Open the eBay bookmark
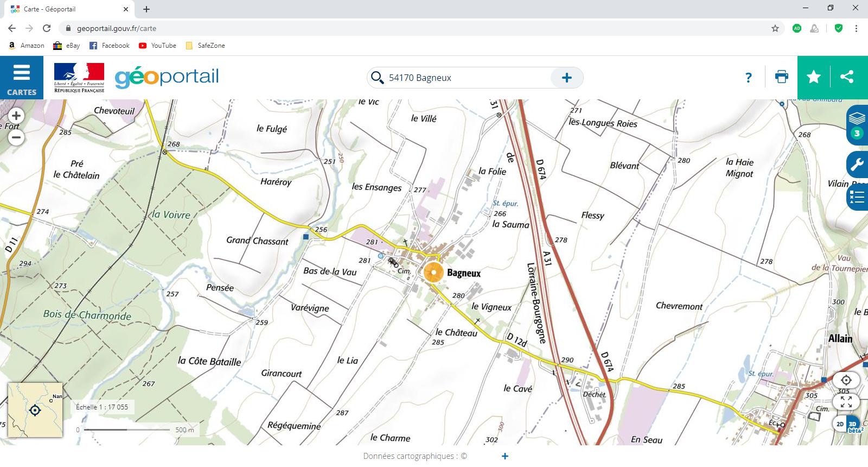The width and height of the screenshot is (868, 467). click(66, 46)
